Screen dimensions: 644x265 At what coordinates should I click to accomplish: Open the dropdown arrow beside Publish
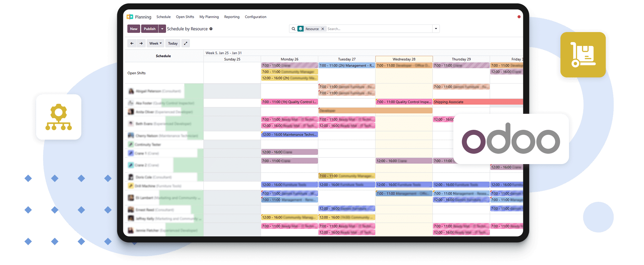point(162,29)
